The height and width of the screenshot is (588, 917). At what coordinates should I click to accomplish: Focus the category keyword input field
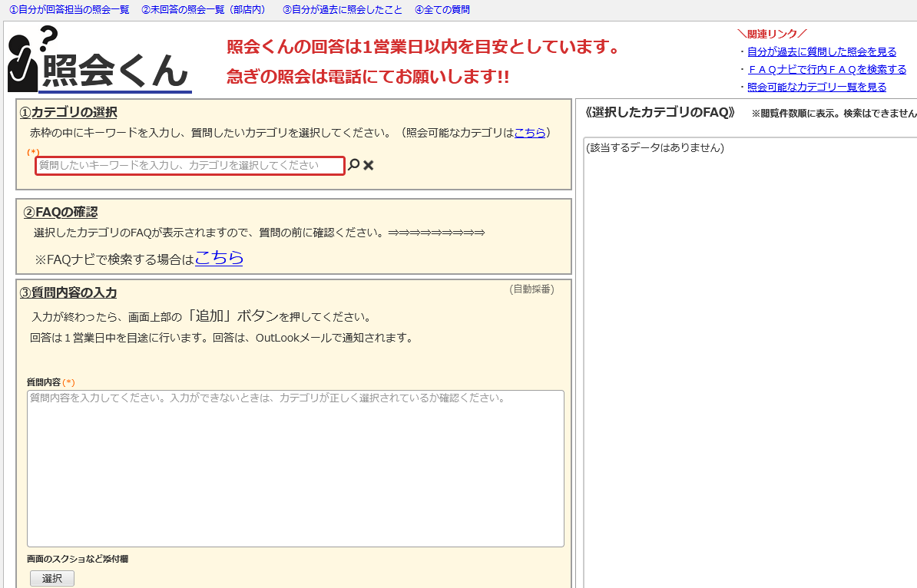[190, 166]
